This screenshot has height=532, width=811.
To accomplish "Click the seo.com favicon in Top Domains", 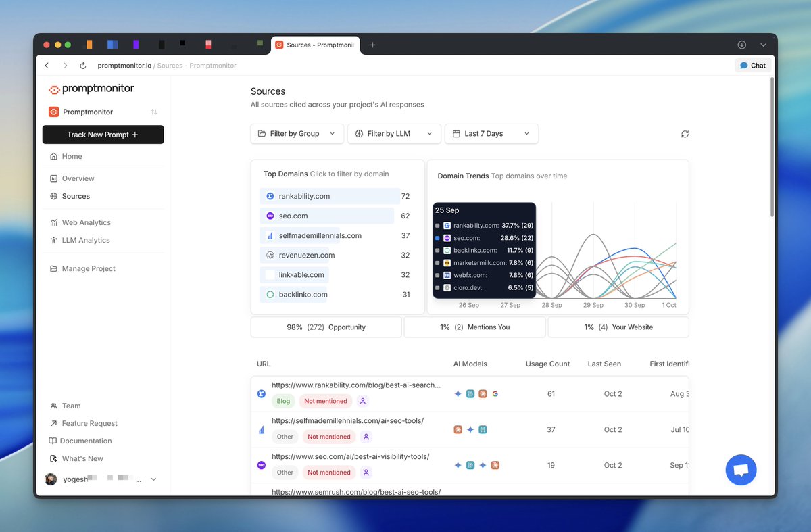I will coord(270,216).
